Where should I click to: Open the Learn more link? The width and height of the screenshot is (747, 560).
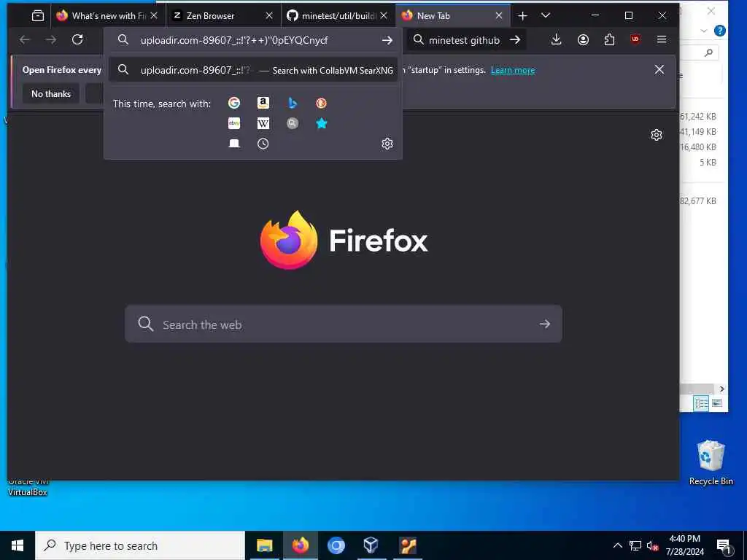coord(513,70)
